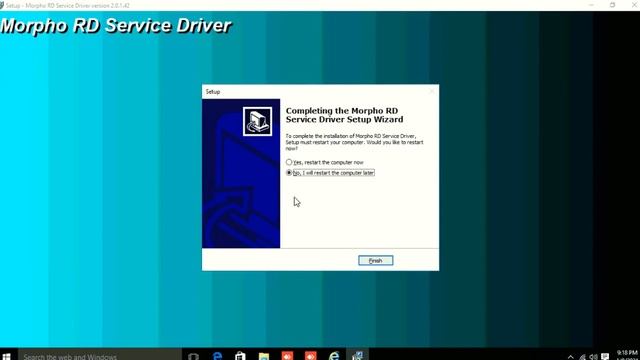Open Internet Explorer from the taskbar
Screen dimensions: 640x360
pyautogui.click(x=334, y=356)
